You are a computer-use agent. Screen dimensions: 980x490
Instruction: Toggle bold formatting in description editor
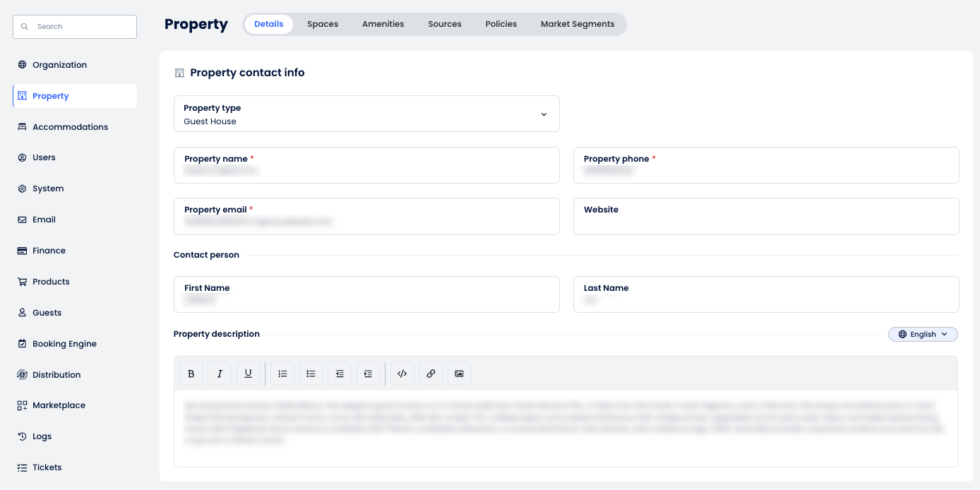(x=191, y=374)
